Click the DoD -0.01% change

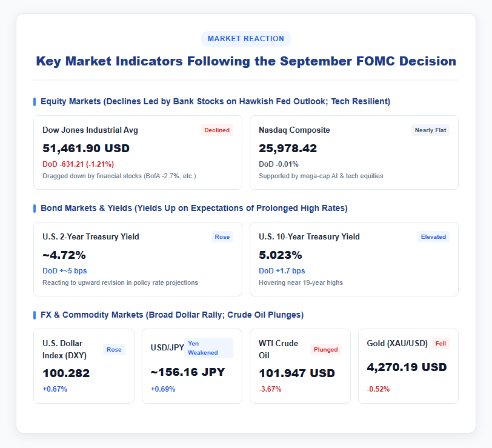(x=279, y=164)
